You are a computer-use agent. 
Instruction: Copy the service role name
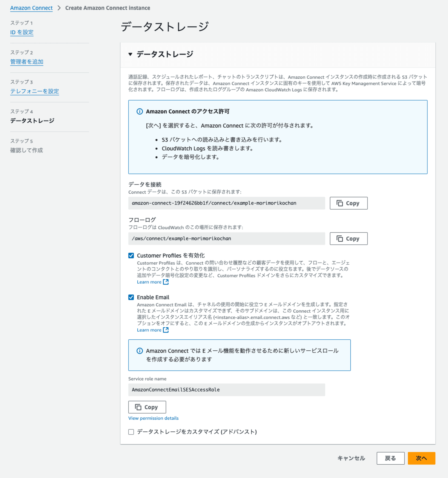coord(147,407)
